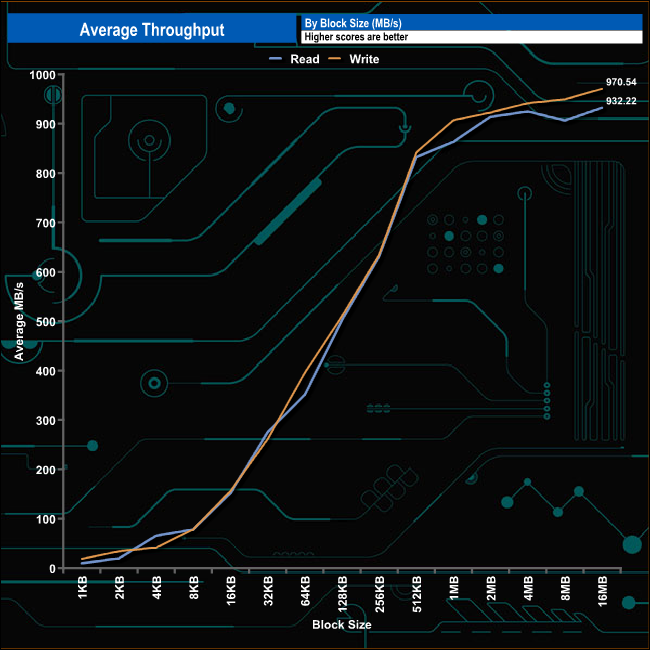Viewport: 650px width, 650px height.
Task: Click the 0 y-axis label
Action: click(52, 569)
